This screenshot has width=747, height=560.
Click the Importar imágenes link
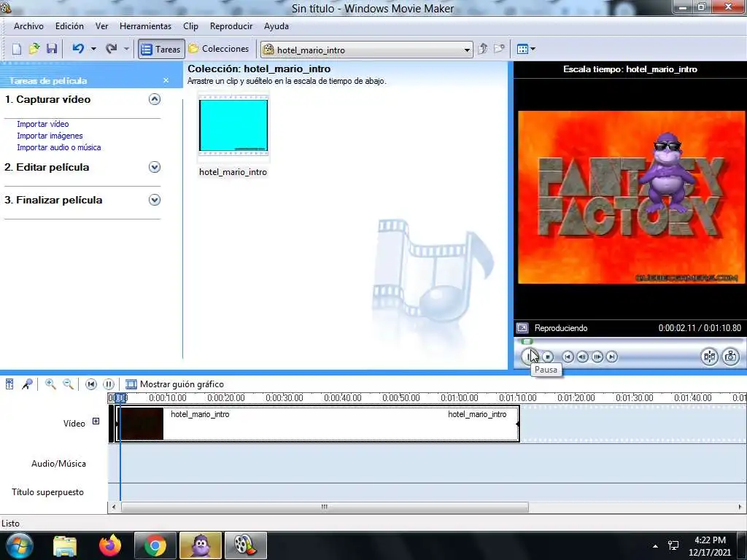click(50, 136)
